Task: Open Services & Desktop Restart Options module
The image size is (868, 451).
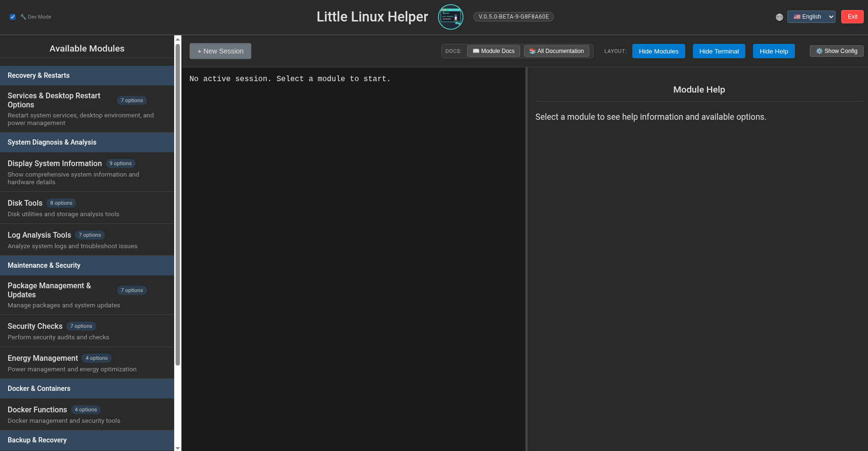Action: [87, 109]
